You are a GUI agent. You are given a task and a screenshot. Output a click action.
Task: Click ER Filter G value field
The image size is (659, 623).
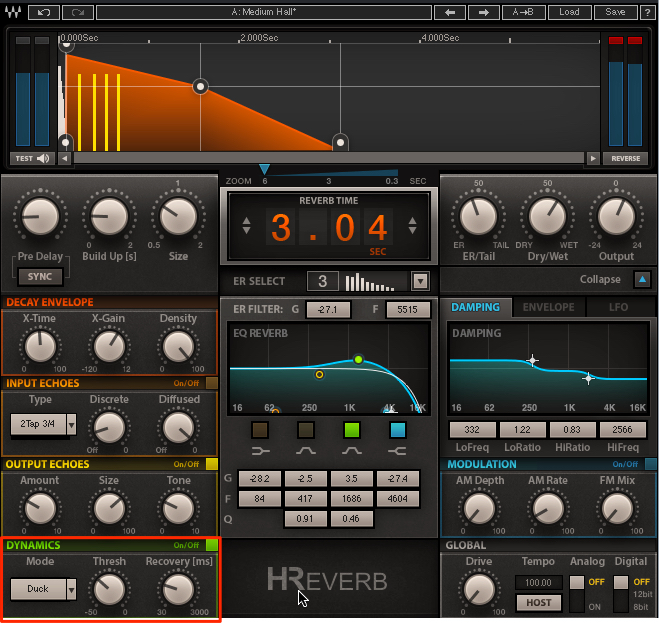pyautogui.click(x=328, y=310)
